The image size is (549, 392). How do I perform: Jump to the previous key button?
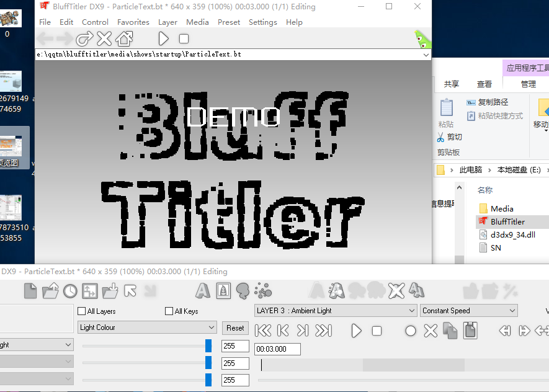pyautogui.click(x=283, y=331)
